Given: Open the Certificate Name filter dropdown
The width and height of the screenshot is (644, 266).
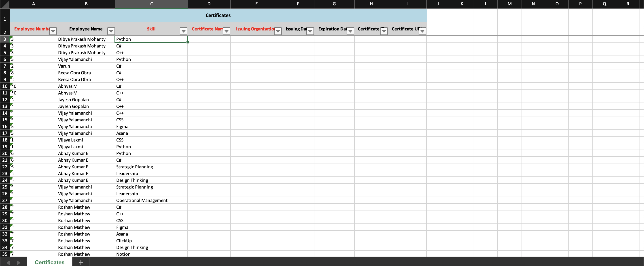Looking at the screenshot, I should [226, 31].
